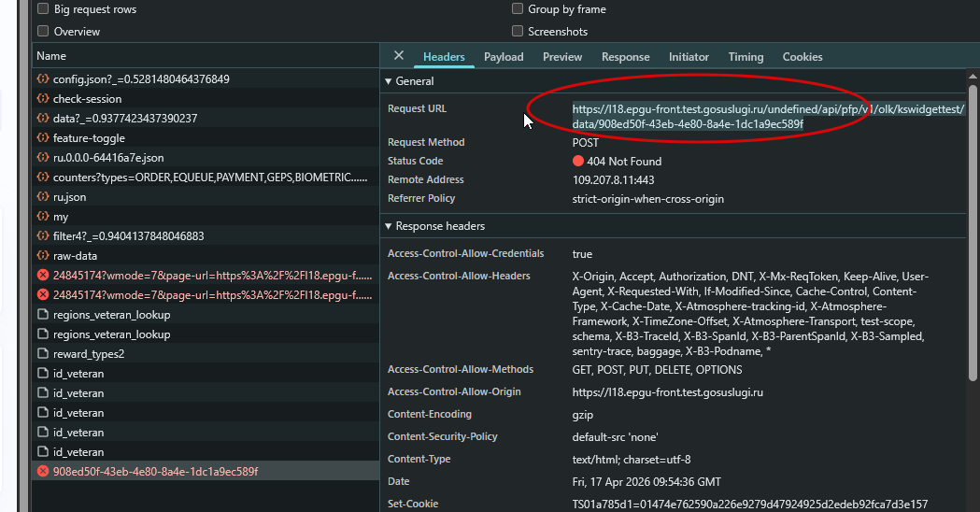Select the feature-toggle request
Viewport: 980px width, 512px height.
click(206, 138)
